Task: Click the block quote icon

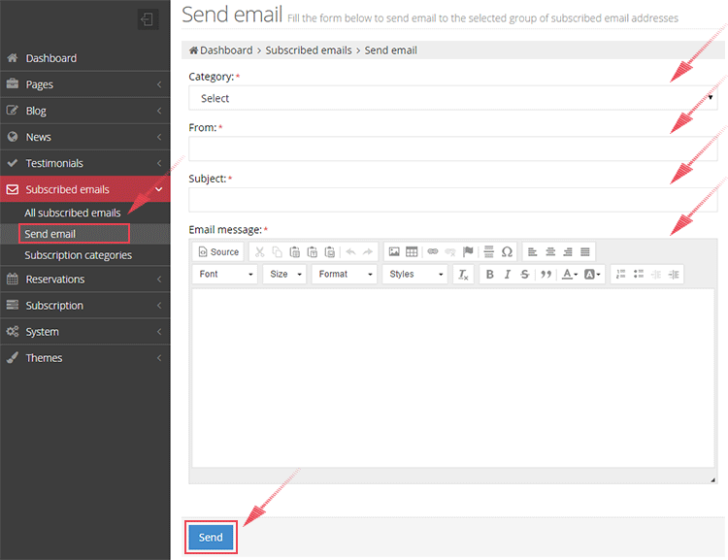Action: [x=546, y=275]
